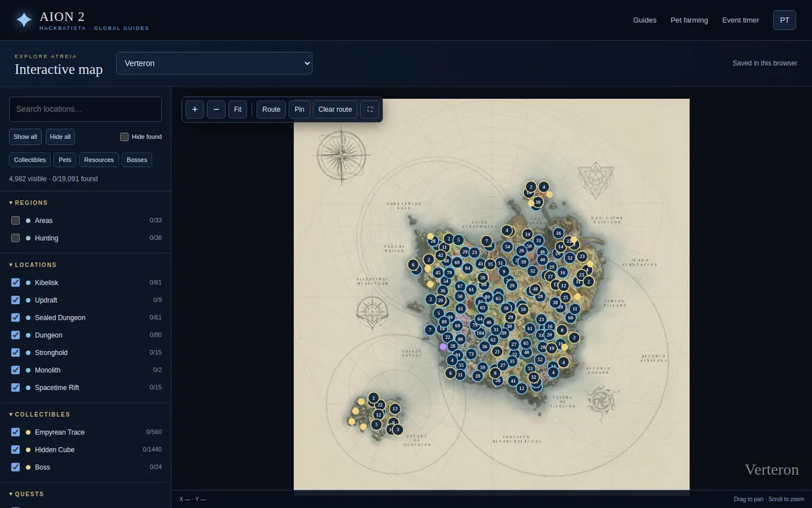
Task: Collapse the Locations section
Action: [x=33, y=265]
